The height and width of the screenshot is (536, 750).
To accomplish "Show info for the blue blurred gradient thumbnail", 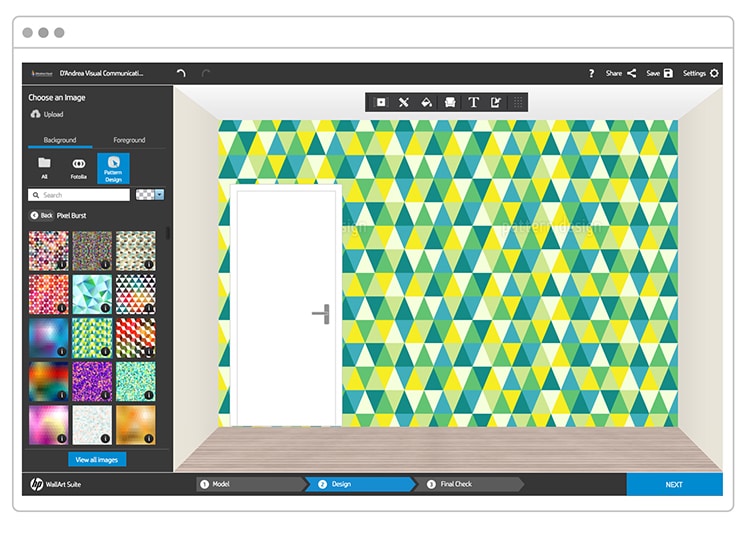I will tap(62, 351).
